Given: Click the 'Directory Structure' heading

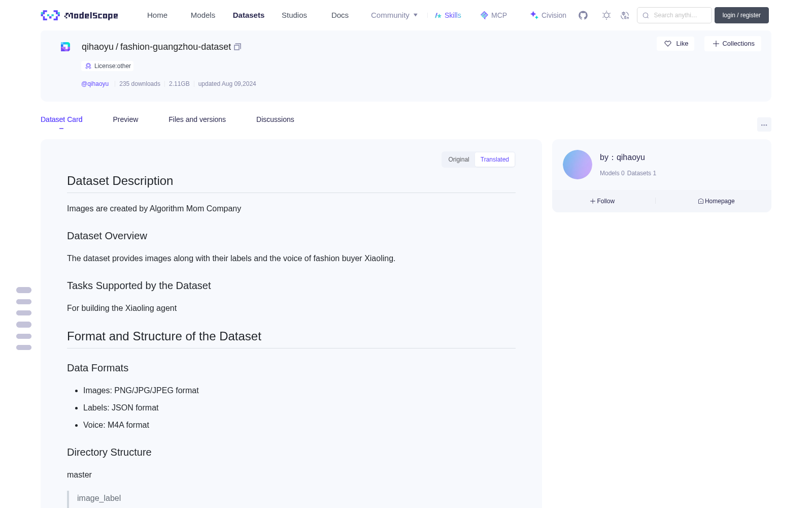Looking at the screenshot, I should coord(109,452).
